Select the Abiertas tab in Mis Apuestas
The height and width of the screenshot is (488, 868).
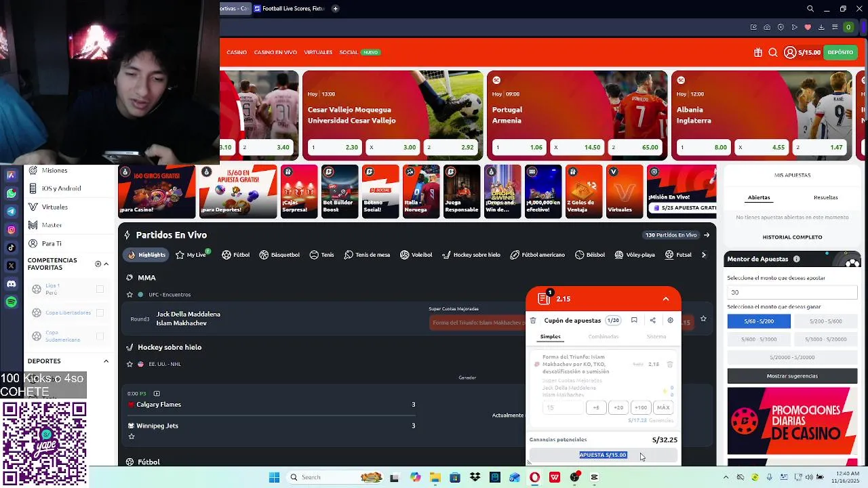(x=759, y=198)
